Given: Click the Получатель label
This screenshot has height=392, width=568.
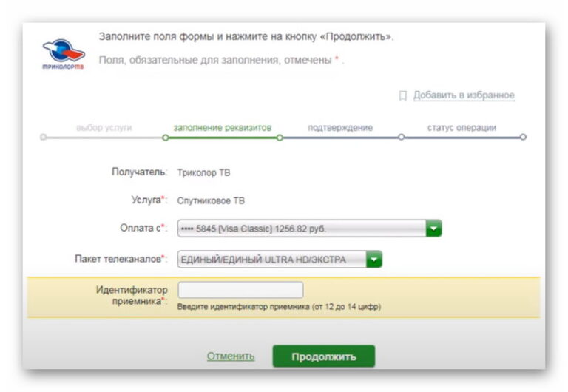Looking at the screenshot, I should click(139, 172).
